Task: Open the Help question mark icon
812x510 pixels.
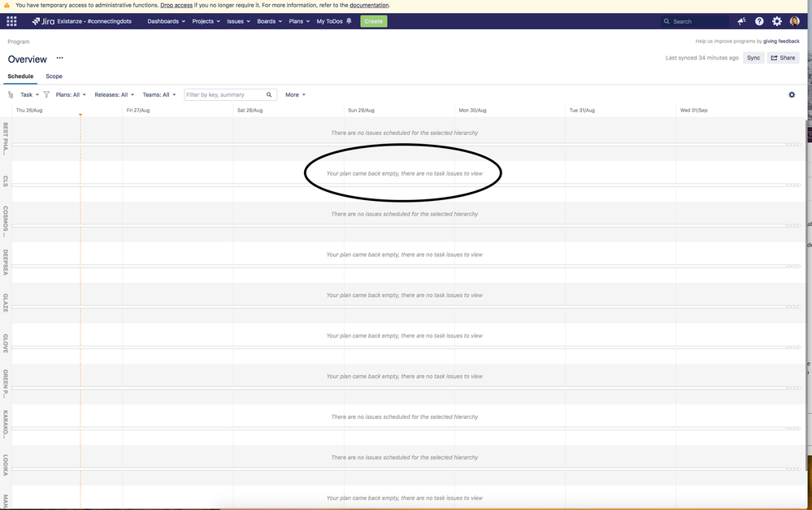Action: (x=758, y=21)
